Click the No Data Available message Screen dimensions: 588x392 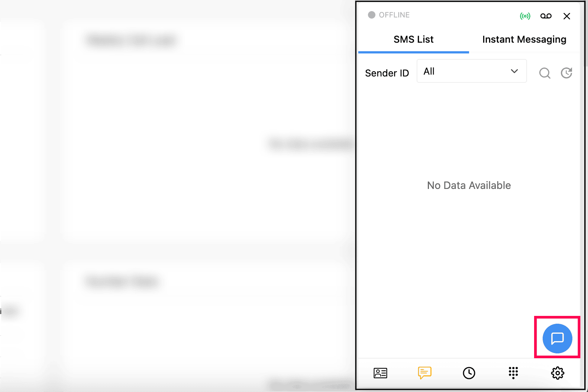(x=469, y=185)
